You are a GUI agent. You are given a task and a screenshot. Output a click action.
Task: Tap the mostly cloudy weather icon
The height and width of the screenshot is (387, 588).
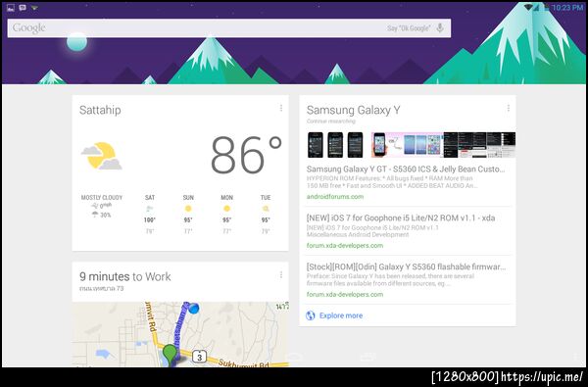point(102,156)
